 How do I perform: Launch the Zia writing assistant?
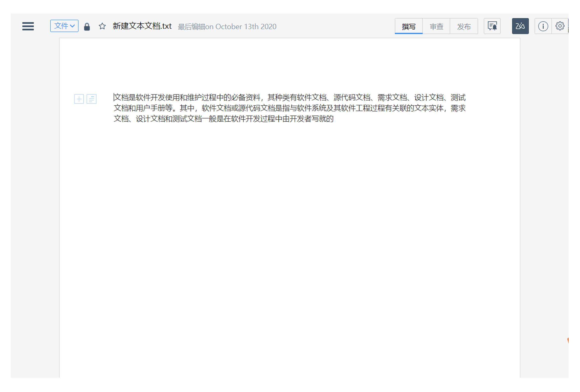point(520,26)
